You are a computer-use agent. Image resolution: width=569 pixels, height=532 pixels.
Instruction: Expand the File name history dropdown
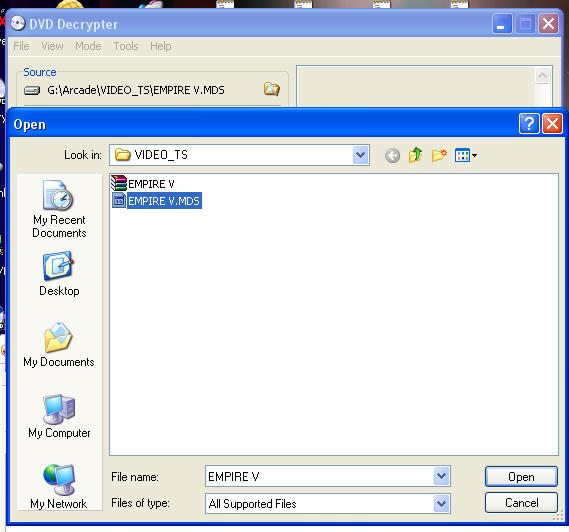(441, 476)
